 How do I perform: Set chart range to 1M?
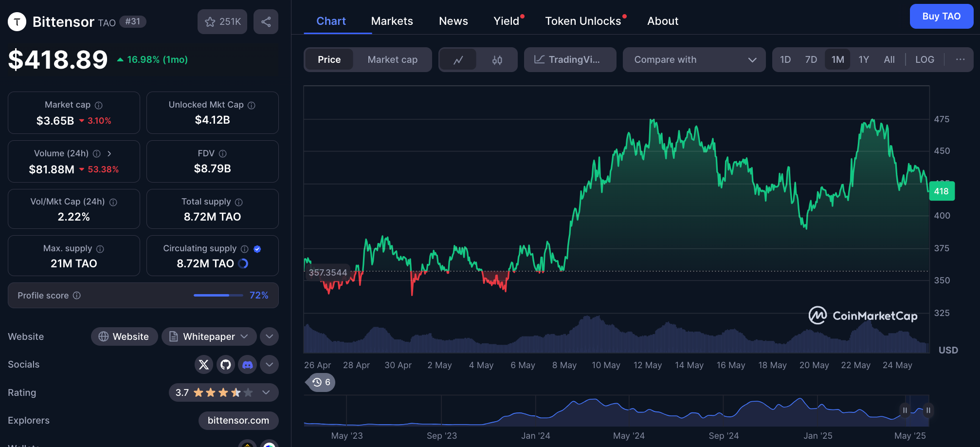(837, 59)
